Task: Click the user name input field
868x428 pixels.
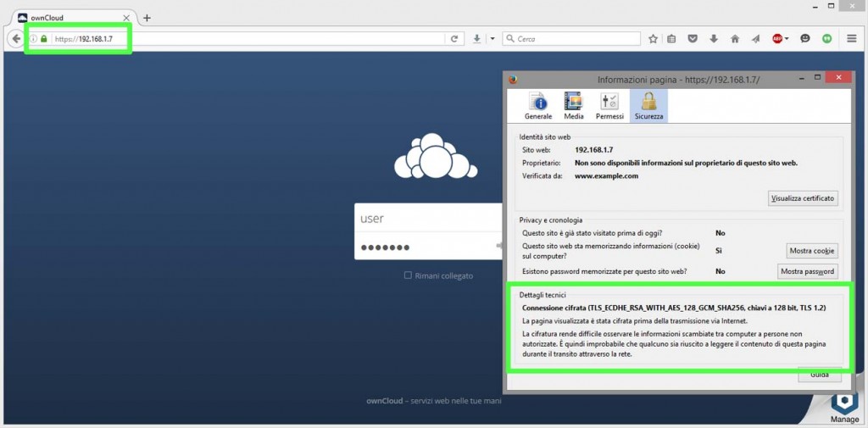Action: pyautogui.click(x=428, y=218)
